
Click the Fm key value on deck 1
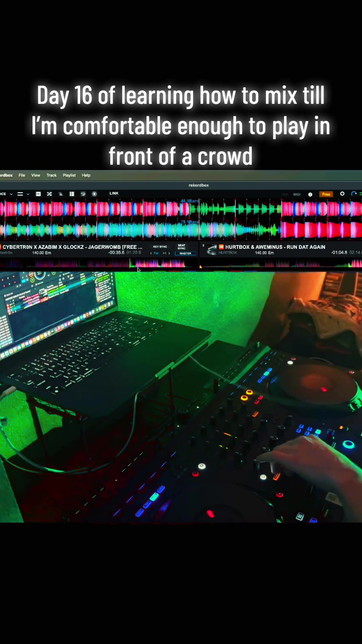(156, 254)
